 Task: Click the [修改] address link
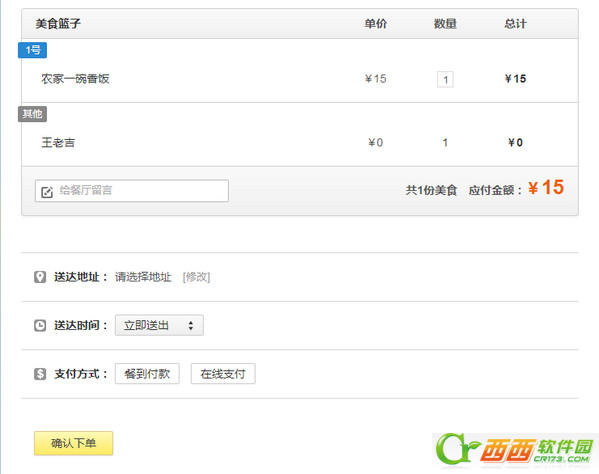click(196, 277)
